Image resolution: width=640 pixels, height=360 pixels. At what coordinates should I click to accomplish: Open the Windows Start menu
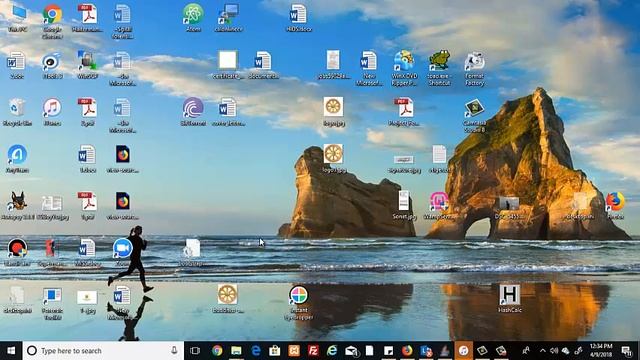pyautogui.click(x=11, y=351)
